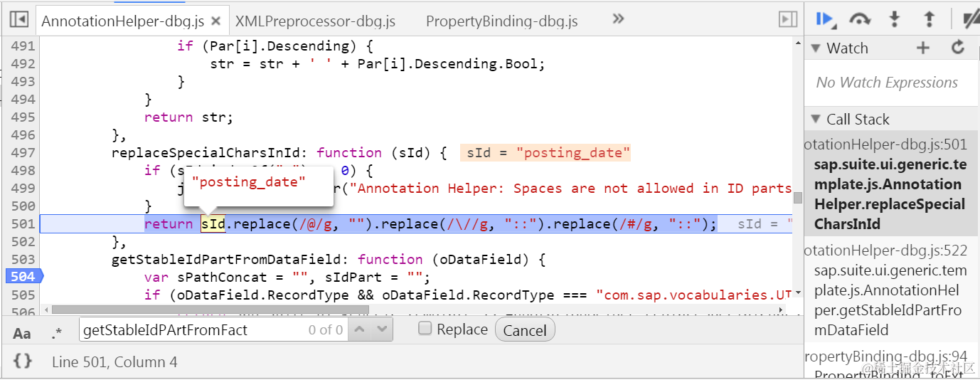Enable the Replace checkbox
The image size is (980, 380).
[x=425, y=328]
